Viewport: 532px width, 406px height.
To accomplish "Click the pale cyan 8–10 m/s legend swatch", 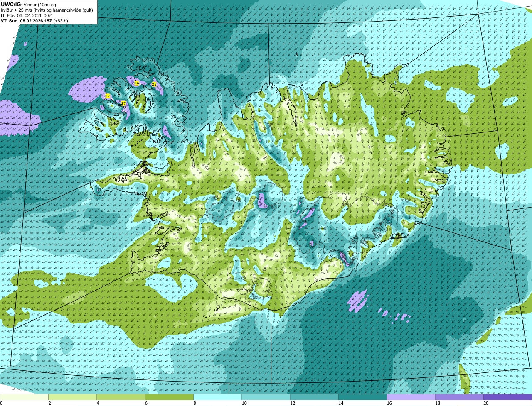I will (x=217, y=397).
